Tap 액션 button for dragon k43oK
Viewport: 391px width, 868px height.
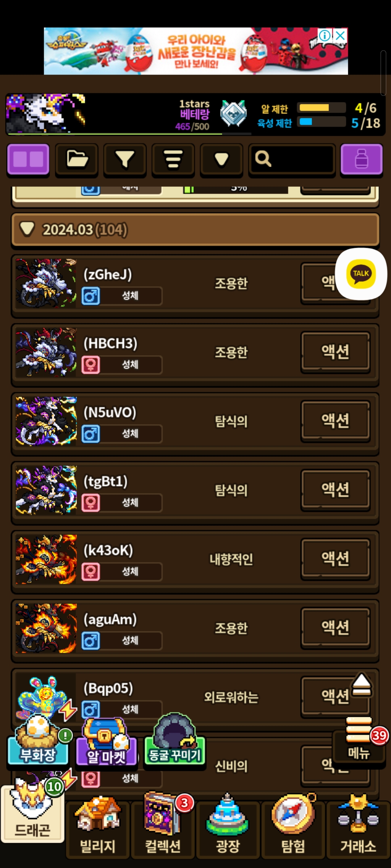[335, 559]
